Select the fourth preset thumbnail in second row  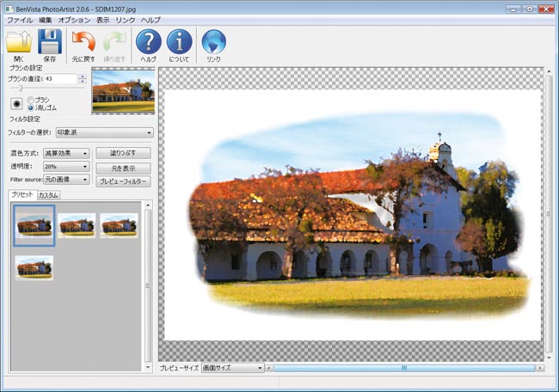coord(34,268)
